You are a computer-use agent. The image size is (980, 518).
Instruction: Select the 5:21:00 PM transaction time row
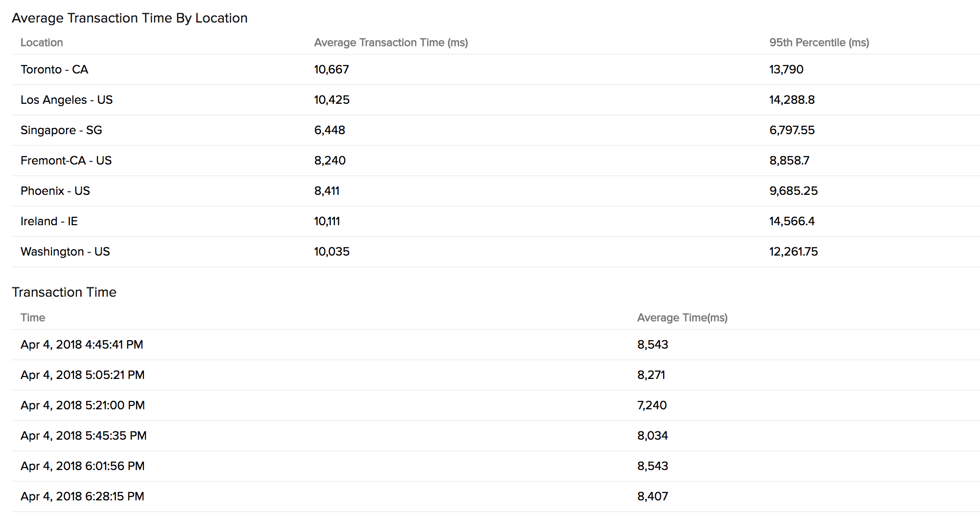(83, 405)
